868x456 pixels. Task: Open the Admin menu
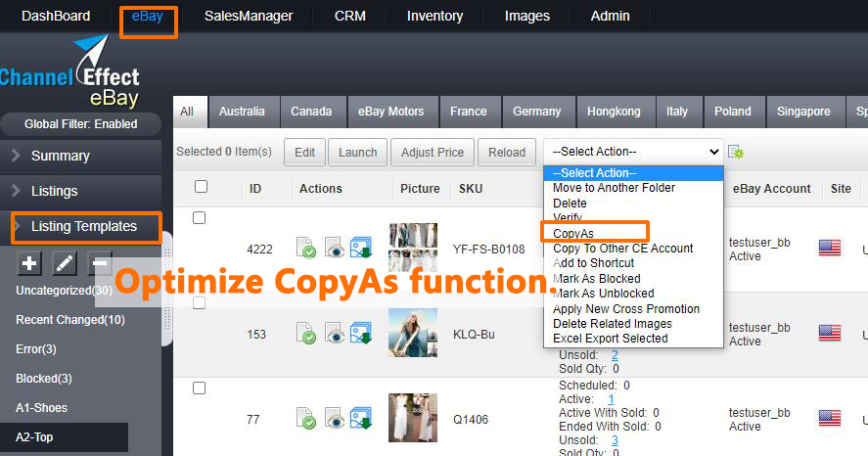point(610,16)
